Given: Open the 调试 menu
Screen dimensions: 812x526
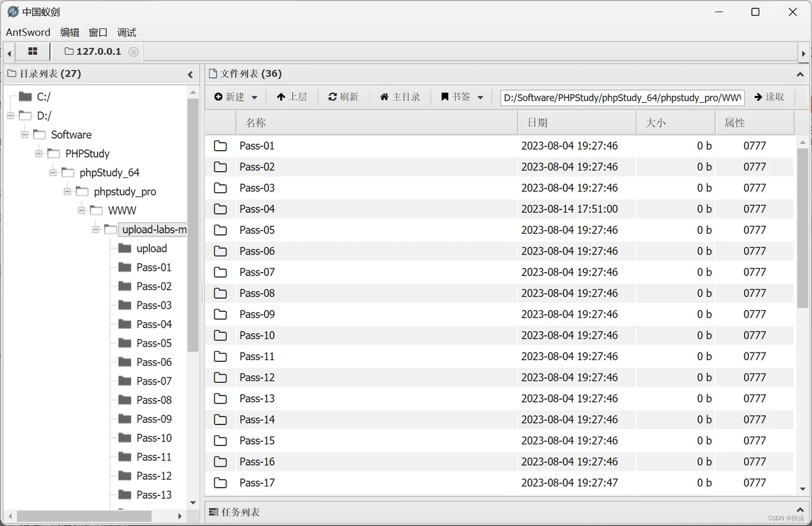Looking at the screenshot, I should pyautogui.click(x=126, y=32).
